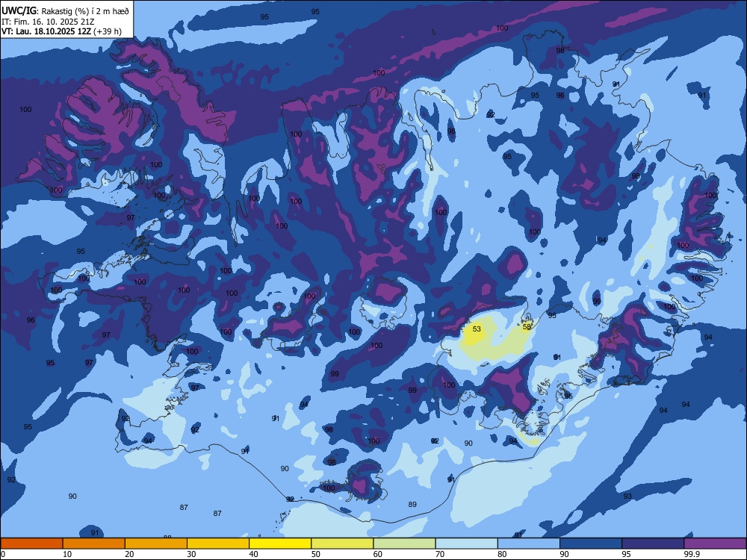
Task: Select the dark navy 95–99.9 legend swatch
Action: (x=653, y=544)
